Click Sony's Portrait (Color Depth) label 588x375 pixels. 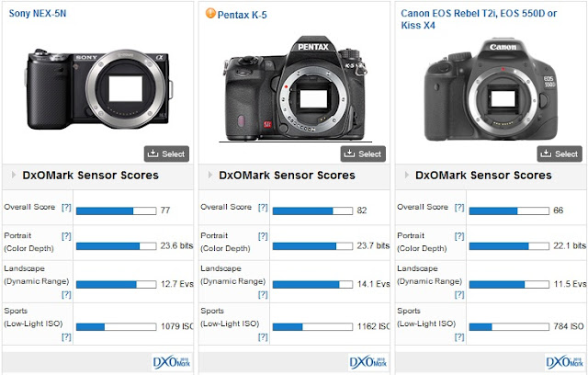(28, 242)
